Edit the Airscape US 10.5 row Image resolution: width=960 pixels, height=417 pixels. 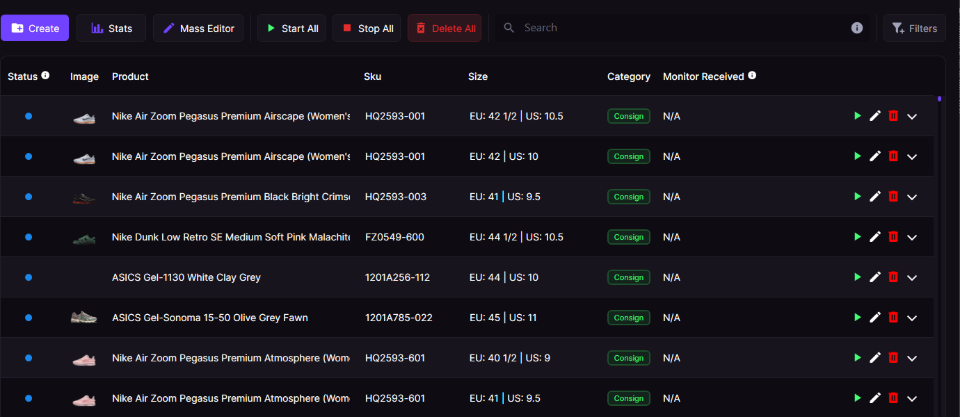875,116
